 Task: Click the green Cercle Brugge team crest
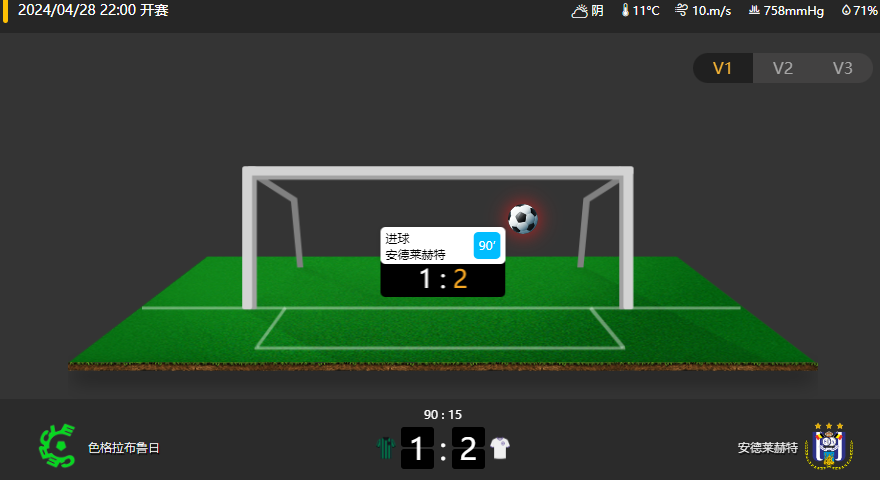pyautogui.click(x=57, y=446)
